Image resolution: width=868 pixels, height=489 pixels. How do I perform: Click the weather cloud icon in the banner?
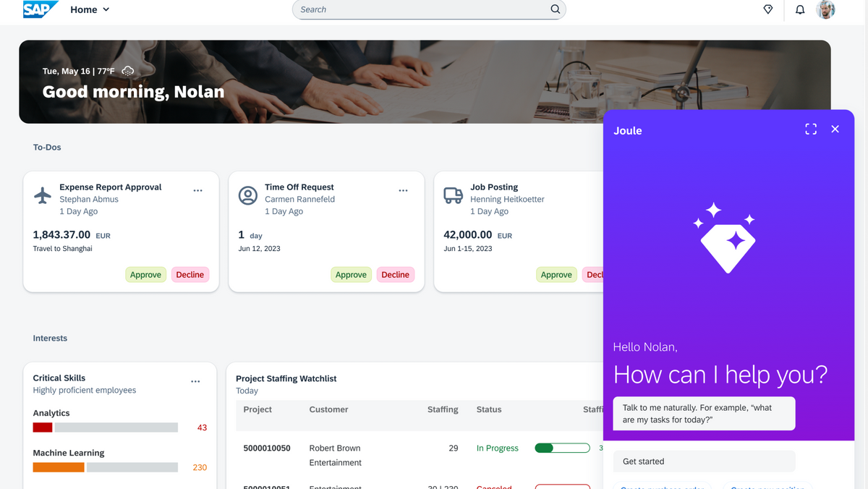click(x=128, y=71)
